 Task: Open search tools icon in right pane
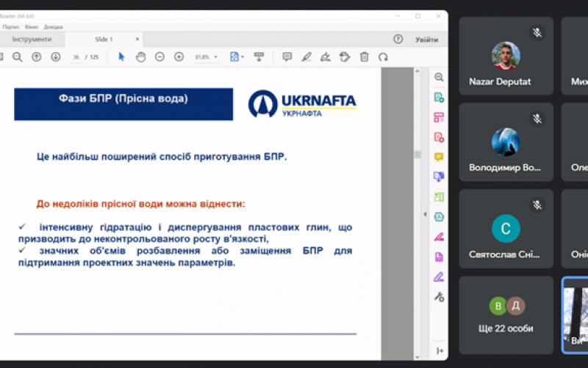439,77
